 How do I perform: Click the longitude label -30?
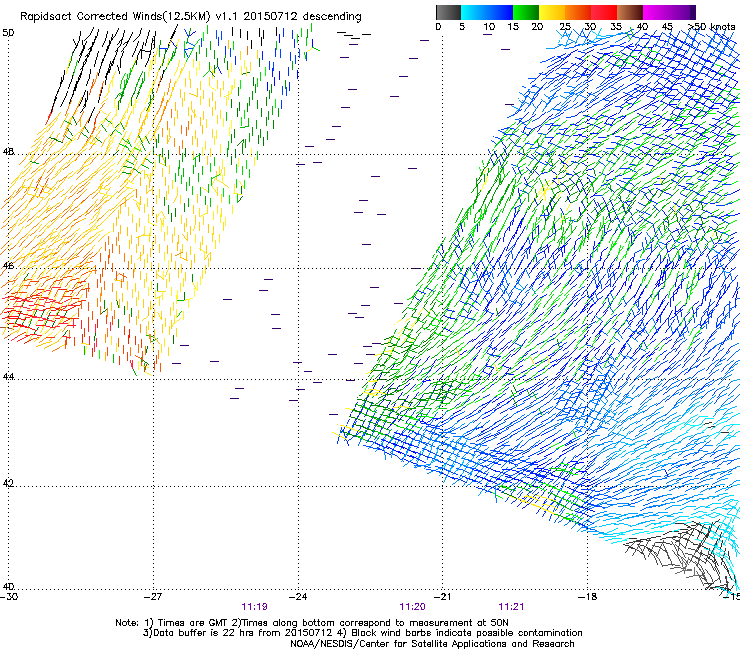[9, 597]
